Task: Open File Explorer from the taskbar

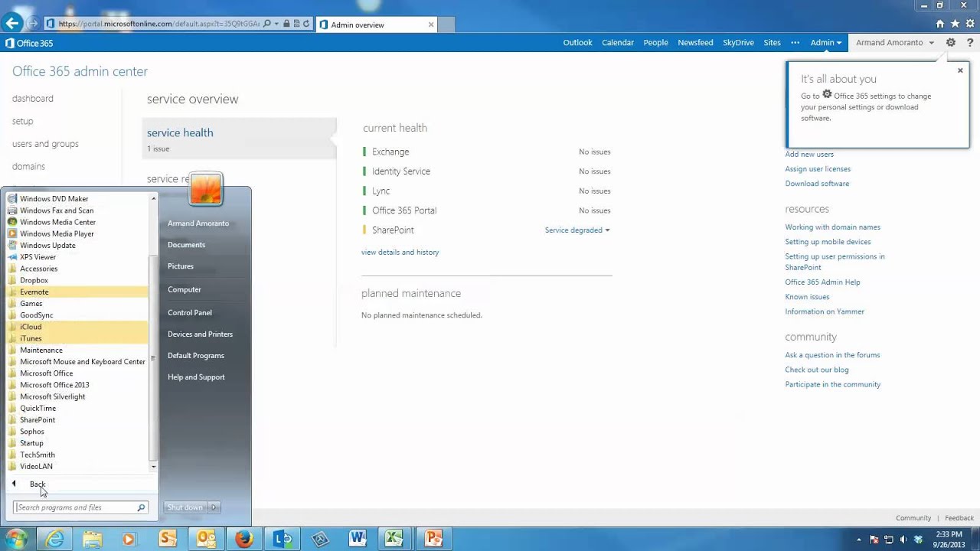Action: click(x=92, y=539)
